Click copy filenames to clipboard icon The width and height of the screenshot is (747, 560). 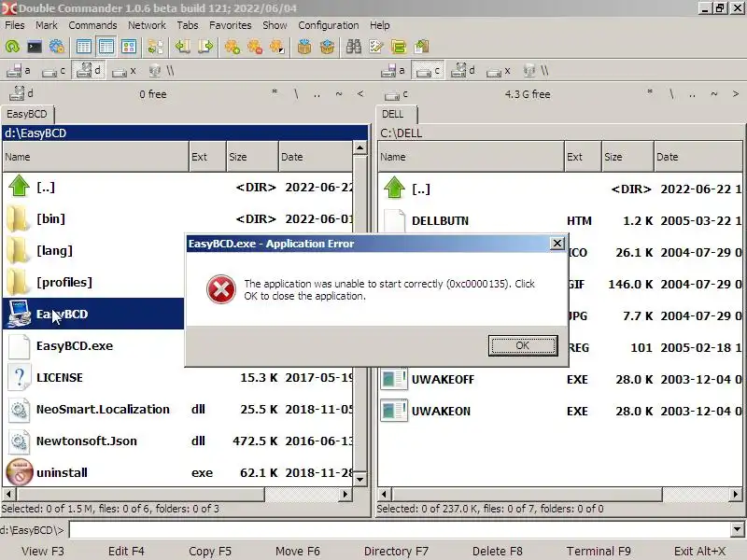click(x=422, y=47)
